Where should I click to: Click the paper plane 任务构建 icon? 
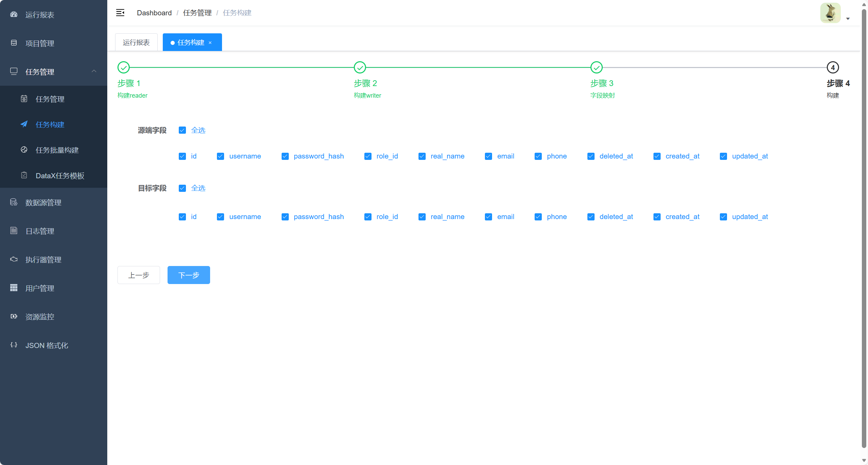[24, 124]
